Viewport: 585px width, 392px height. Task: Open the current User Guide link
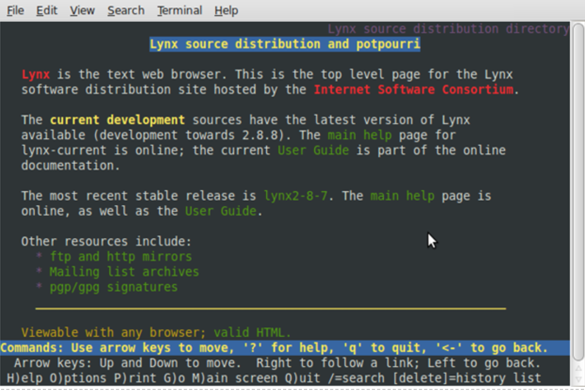click(313, 151)
